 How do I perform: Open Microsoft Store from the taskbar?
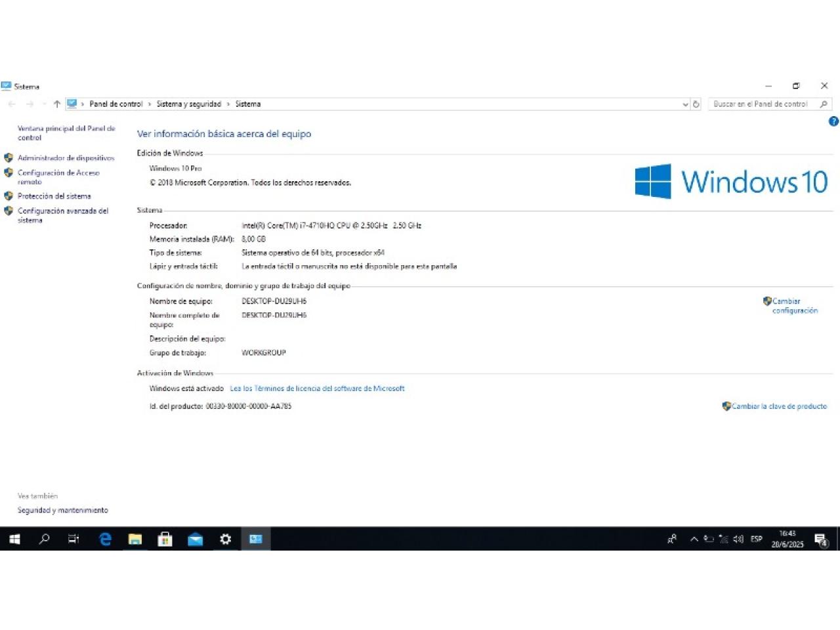165,539
